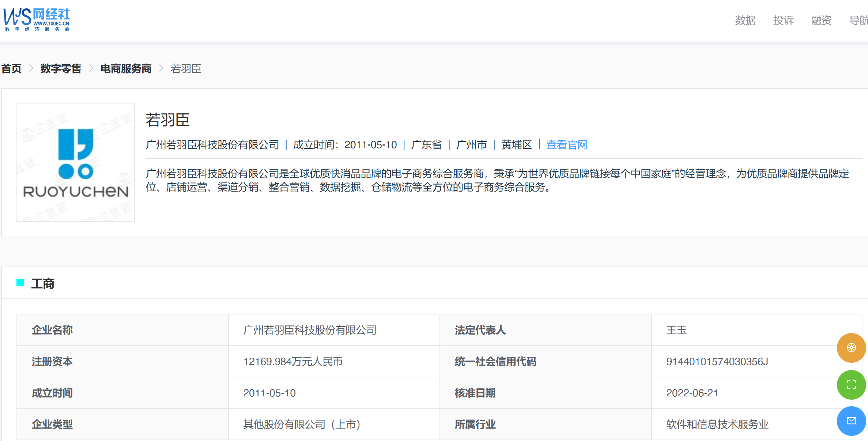The width and height of the screenshot is (868, 441).
Task: Click the 广东省 location text
Action: [x=426, y=145]
